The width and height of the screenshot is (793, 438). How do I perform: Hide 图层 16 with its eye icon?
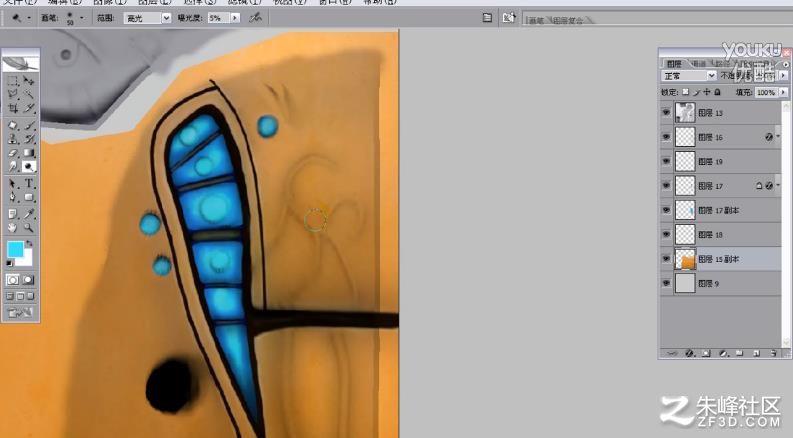coord(666,137)
